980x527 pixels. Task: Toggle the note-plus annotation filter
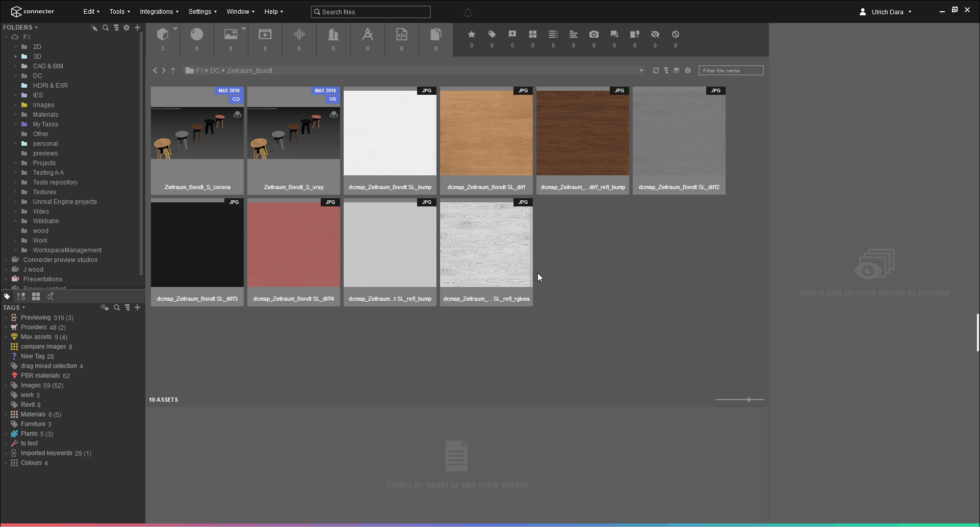(x=512, y=34)
